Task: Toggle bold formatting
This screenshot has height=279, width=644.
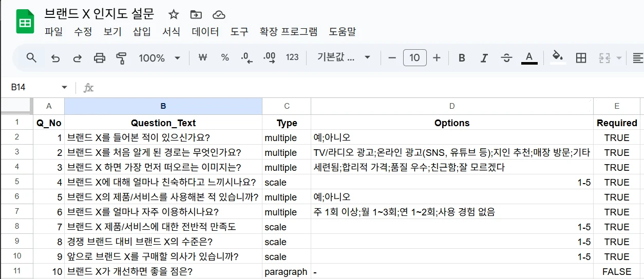Action: coord(462,58)
